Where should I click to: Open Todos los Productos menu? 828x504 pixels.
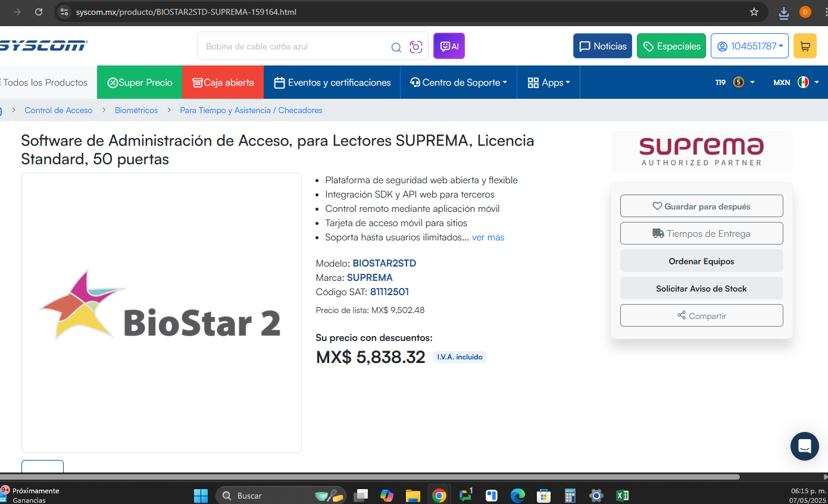tap(44, 82)
